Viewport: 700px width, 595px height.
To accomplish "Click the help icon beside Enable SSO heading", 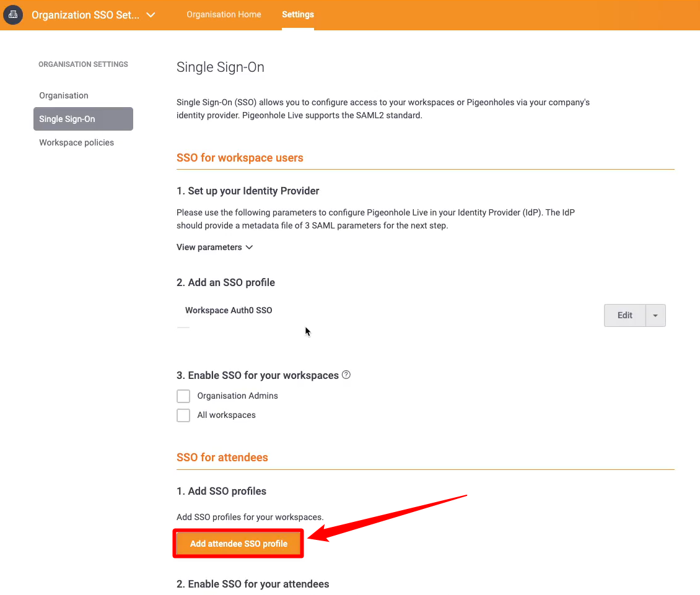I will (x=346, y=375).
